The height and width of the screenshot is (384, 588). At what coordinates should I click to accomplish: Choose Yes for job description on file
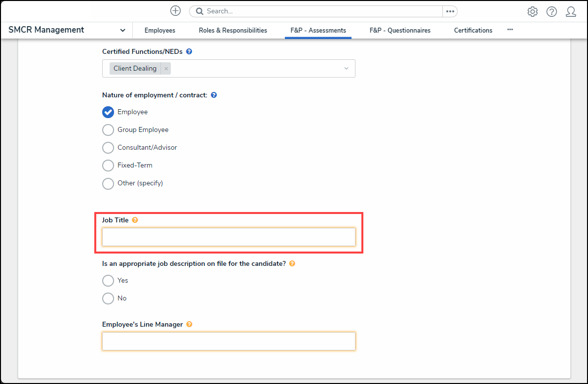(108, 281)
